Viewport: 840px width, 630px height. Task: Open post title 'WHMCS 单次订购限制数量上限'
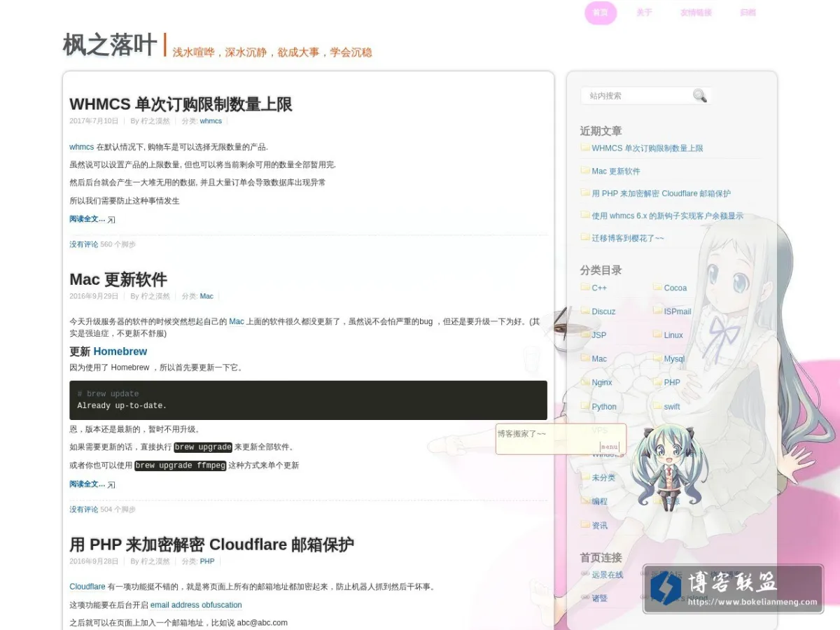point(181,104)
